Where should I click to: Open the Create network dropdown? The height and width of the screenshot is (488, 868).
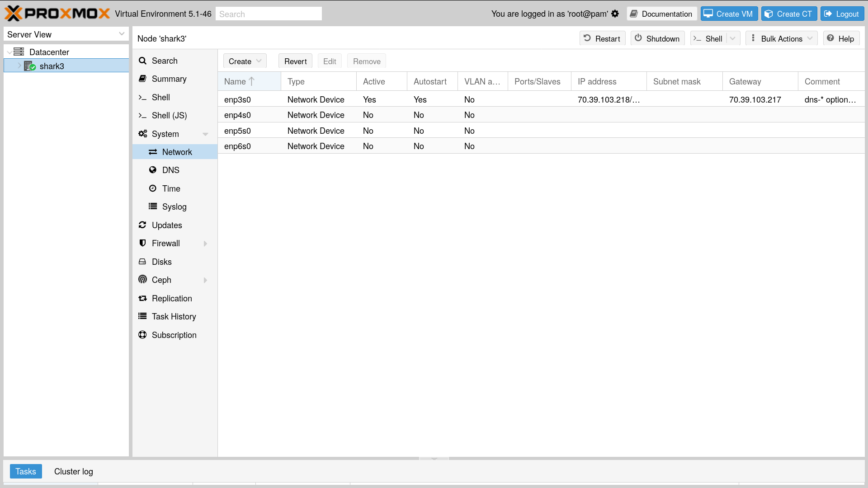245,61
